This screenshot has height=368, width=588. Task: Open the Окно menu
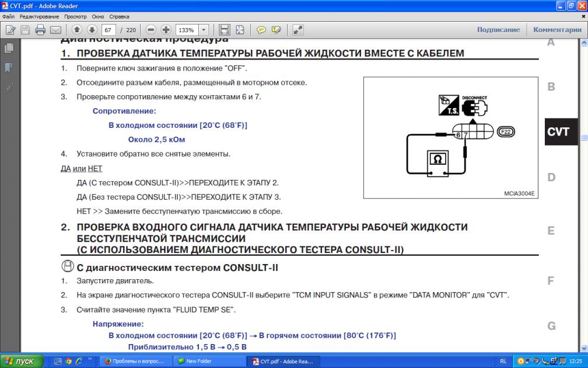pyautogui.click(x=98, y=16)
